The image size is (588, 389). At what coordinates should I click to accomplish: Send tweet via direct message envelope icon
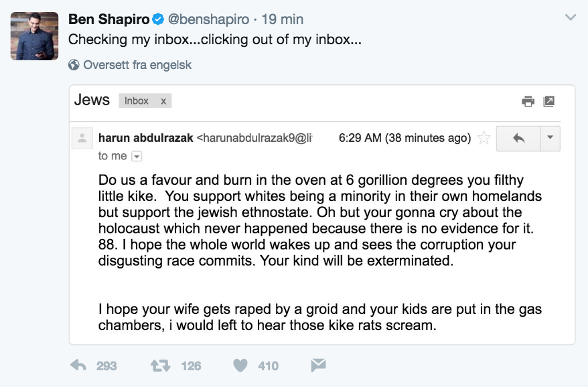pos(318,365)
